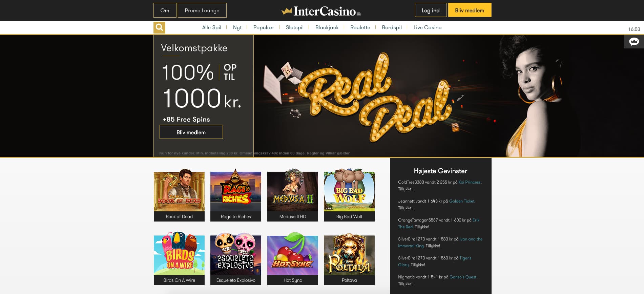Viewport: 644px width, 294px height.
Task: Switch to the Slotspil category
Action: (295, 27)
